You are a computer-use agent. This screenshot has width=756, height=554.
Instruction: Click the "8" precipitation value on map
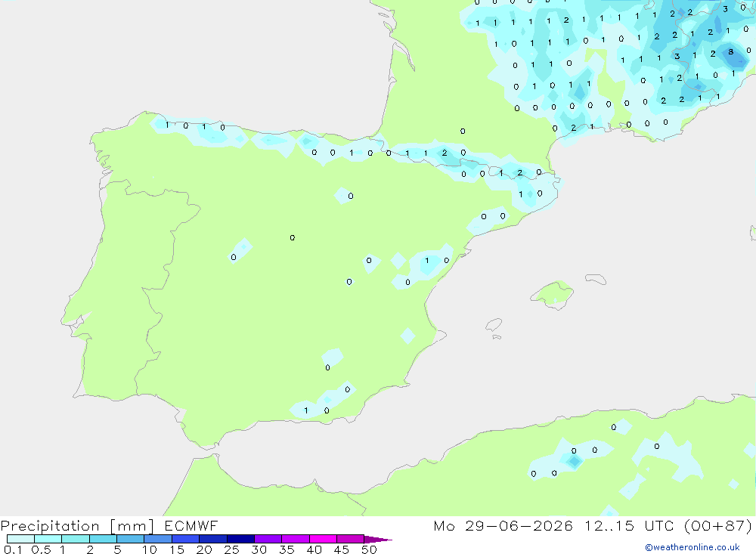point(731,52)
